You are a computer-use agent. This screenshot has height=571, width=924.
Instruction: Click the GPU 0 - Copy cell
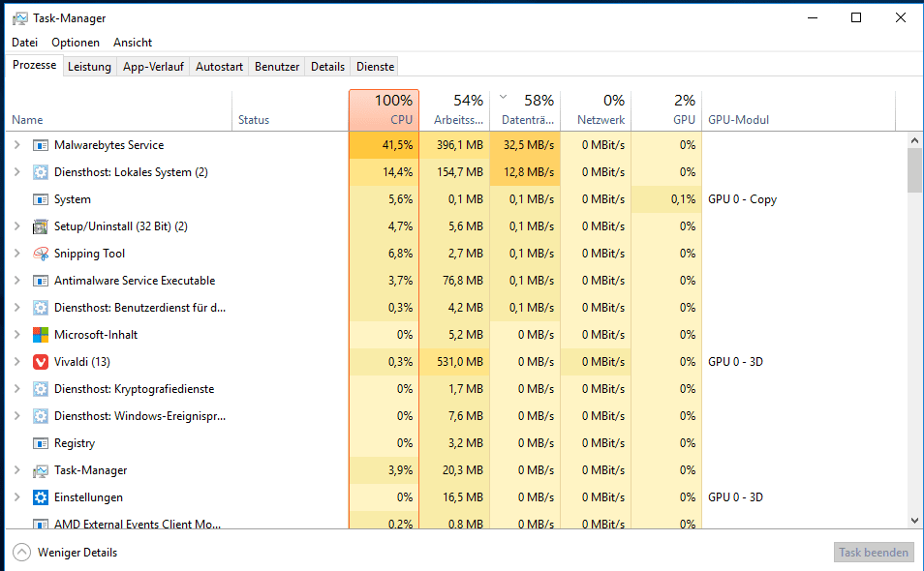742,199
